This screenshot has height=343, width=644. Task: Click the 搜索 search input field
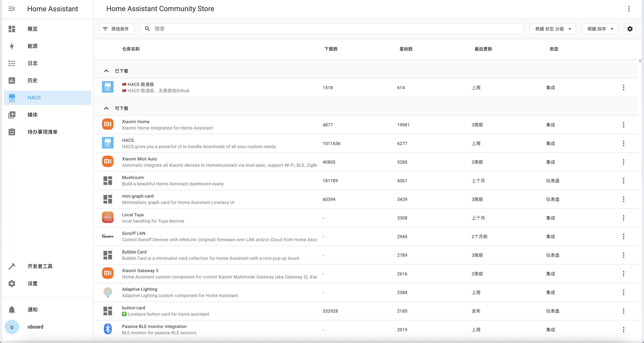point(332,29)
